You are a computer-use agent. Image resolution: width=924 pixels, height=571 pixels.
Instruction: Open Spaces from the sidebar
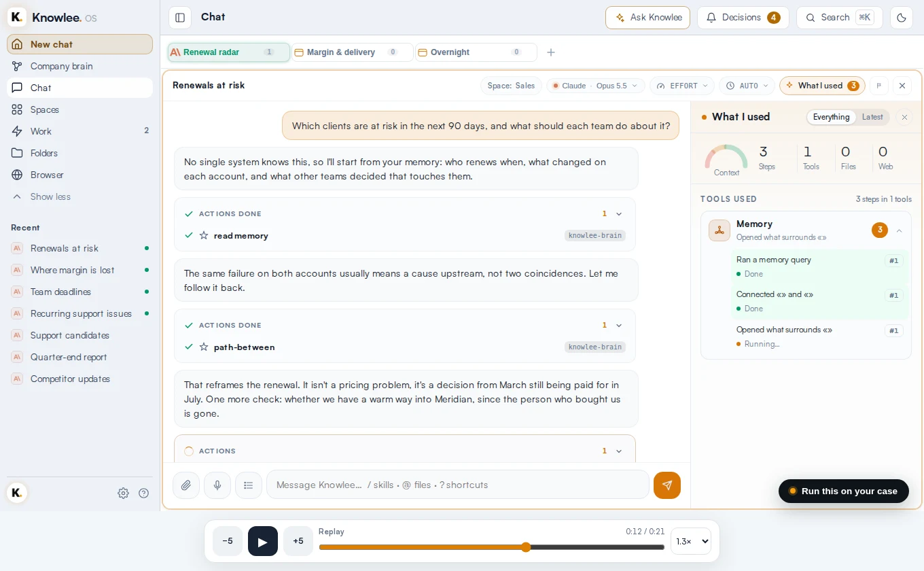[79, 109]
